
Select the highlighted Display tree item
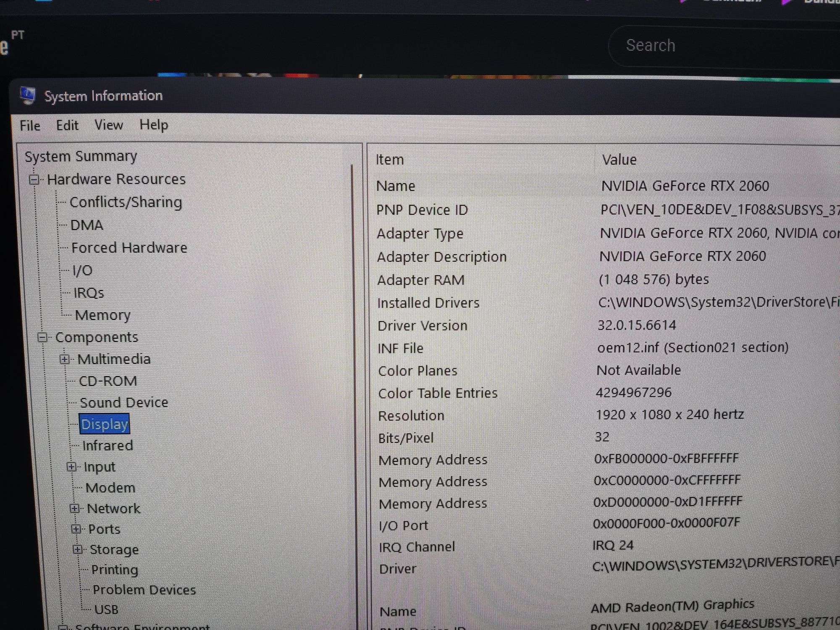(x=105, y=424)
